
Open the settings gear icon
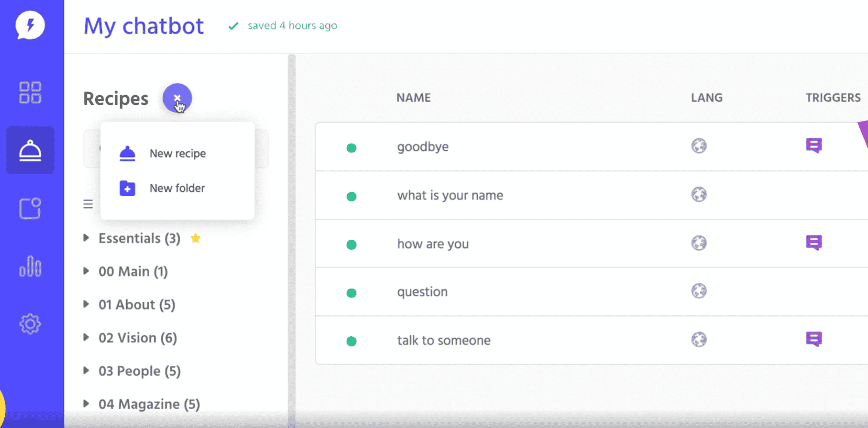(x=29, y=324)
